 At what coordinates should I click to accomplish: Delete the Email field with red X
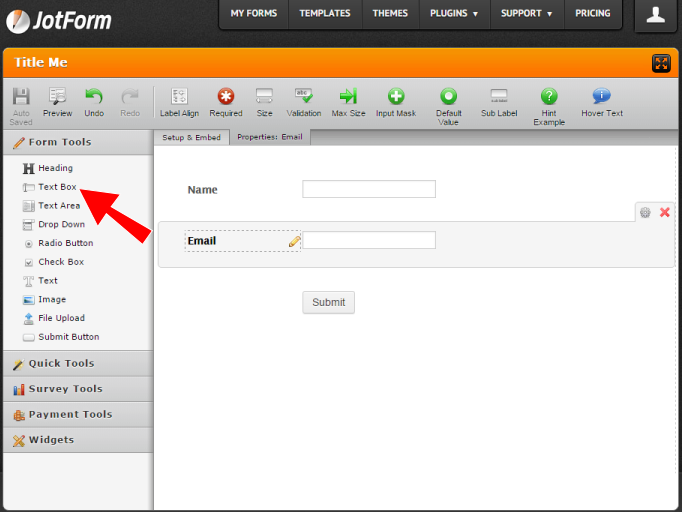click(665, 212)
